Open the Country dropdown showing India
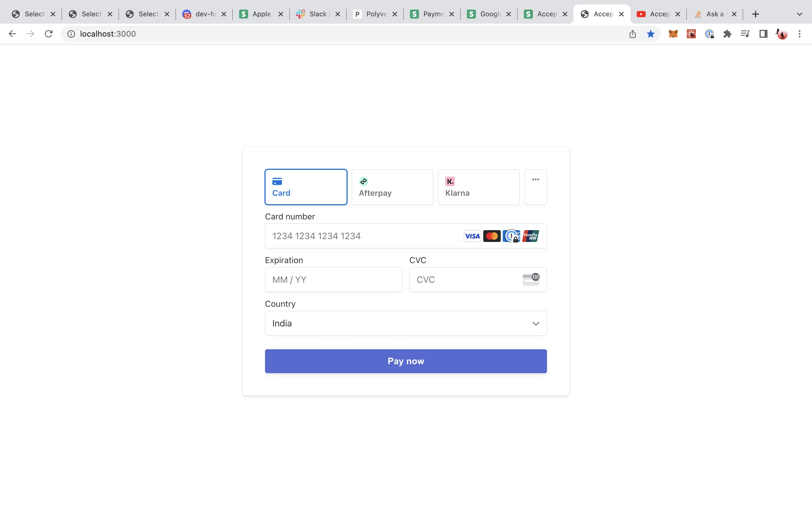812x507 pixels. (406, 323)
